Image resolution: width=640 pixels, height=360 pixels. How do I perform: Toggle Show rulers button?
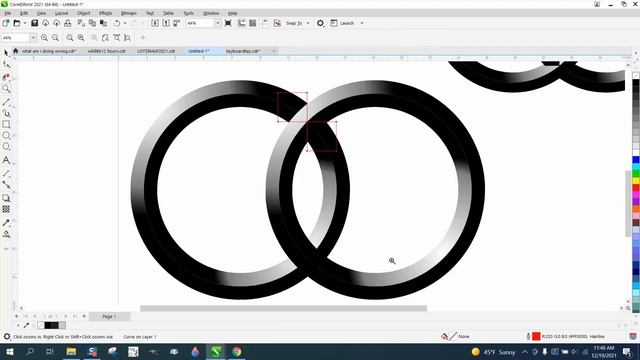pyautogui.click(x=242, y=23)
